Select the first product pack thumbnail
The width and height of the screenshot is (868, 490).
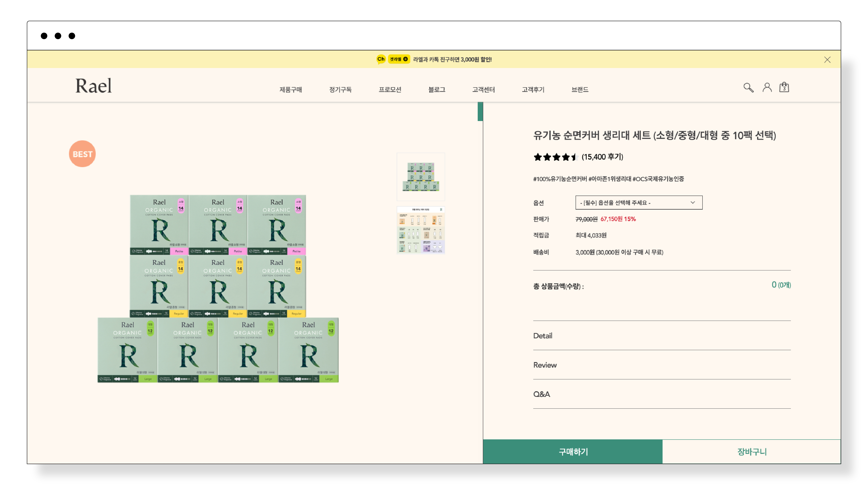(421, 177)
